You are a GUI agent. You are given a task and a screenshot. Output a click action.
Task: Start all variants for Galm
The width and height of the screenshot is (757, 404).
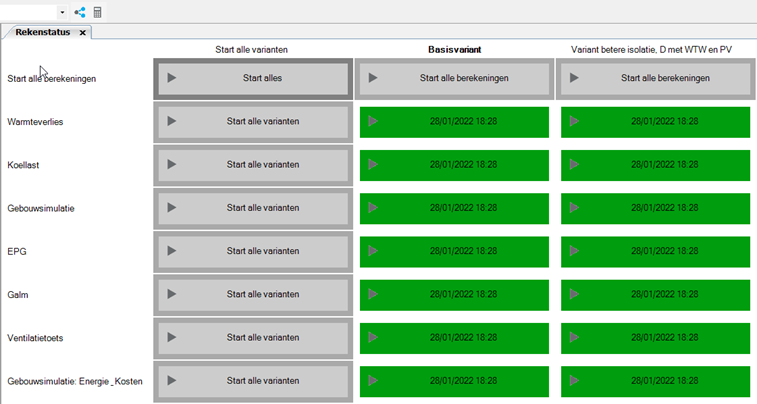click(x=253, y=294)
